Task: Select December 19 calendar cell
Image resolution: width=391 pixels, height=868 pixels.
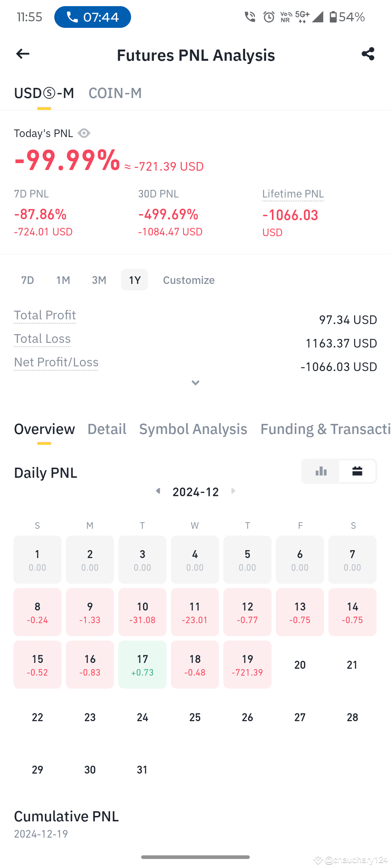Action: (247, 665)
